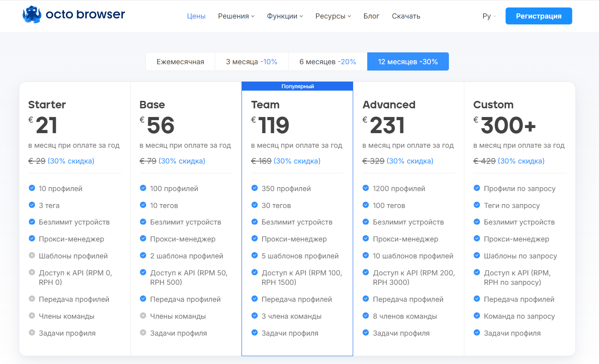This screenshot has width=599, height=364.
Task: Click check icon beside 350 профилей
Action: click(x=255, y=188)
